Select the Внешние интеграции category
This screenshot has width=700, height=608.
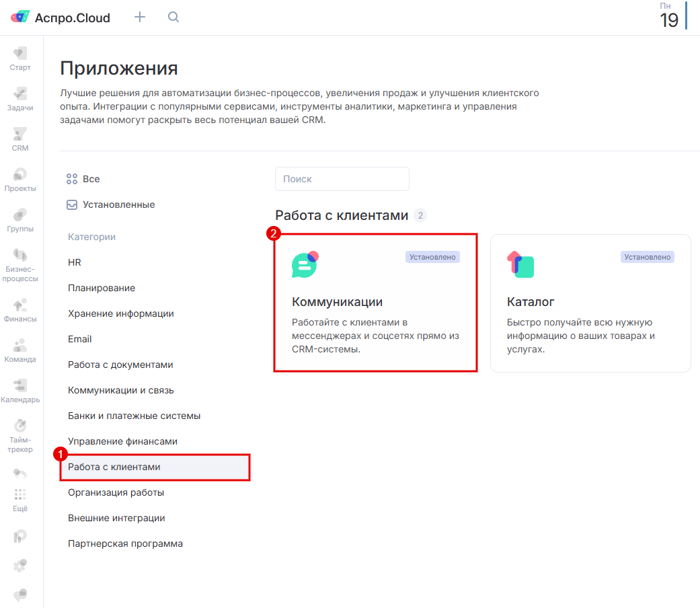coord(116,518)
